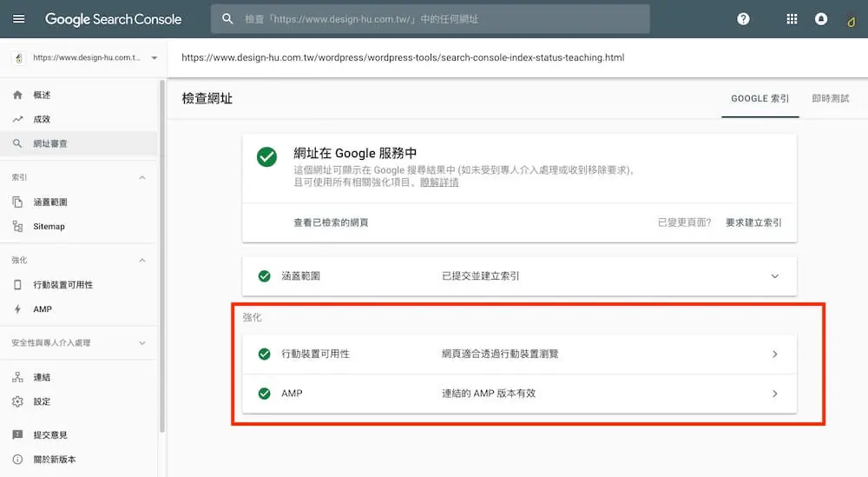Focus the URL inspection search field
Viewport: 868px width, 477px height.
[x=431, y=19]
